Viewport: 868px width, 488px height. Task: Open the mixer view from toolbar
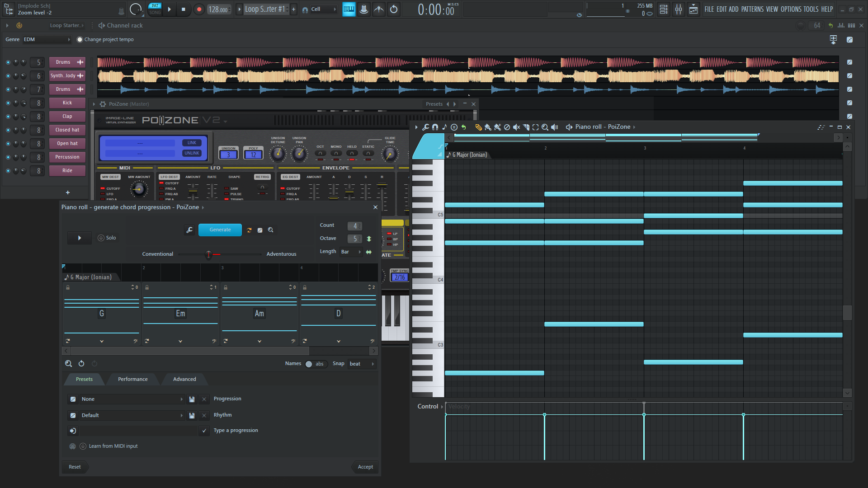(679, 9)
